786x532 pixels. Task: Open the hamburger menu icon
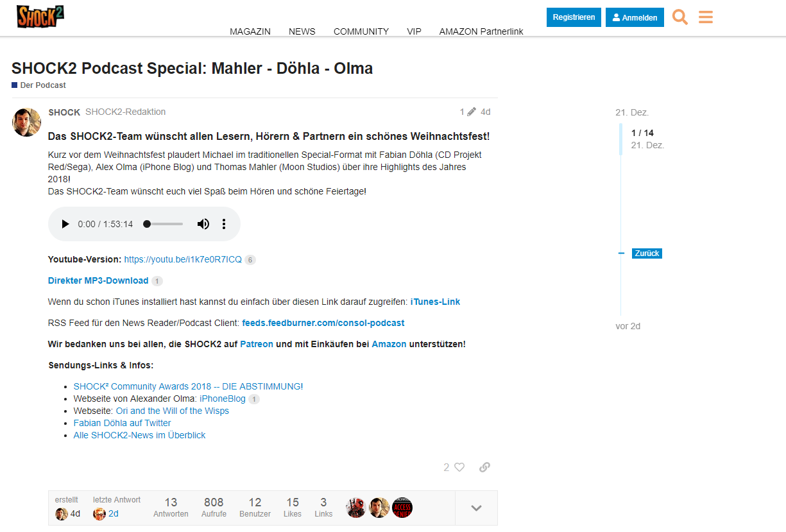tap(706, 17)
